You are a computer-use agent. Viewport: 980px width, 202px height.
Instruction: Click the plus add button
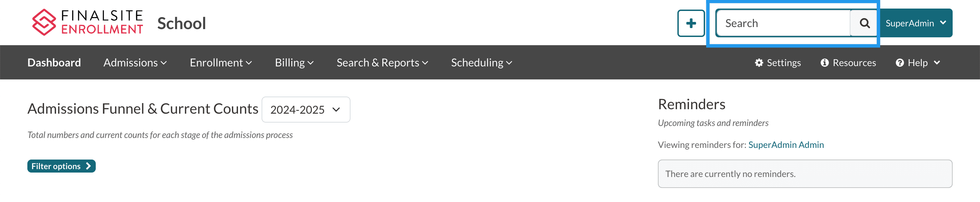click(690, 23)
